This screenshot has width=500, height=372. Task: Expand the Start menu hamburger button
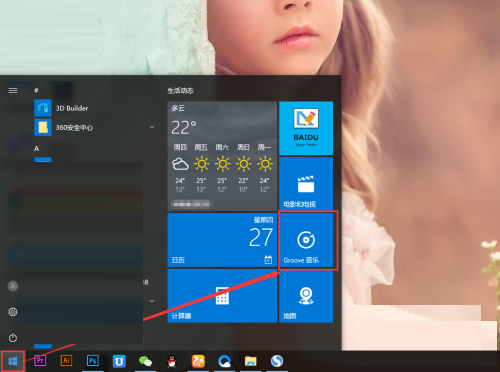click(13, 91)
